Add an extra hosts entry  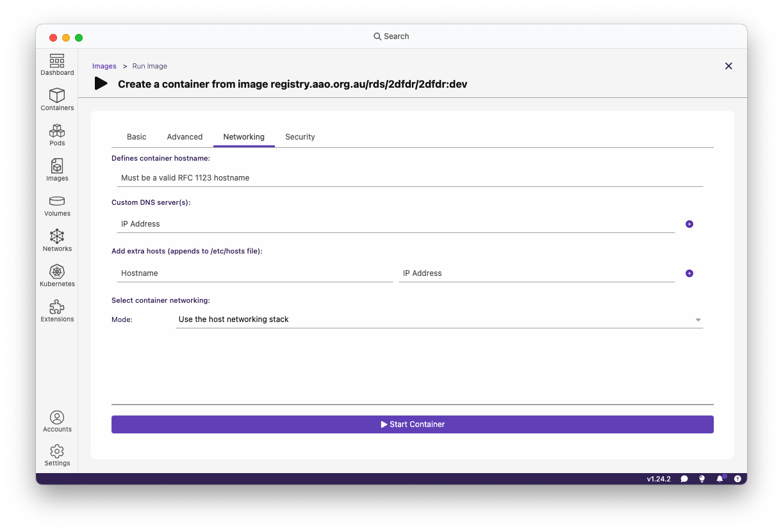(x=689, y=273)
